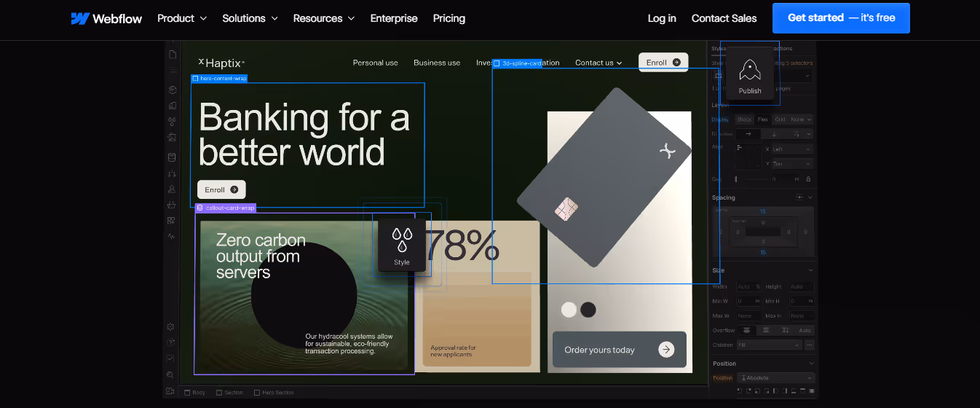Set Overflow to Auto
This screenshot has height=408, width=980.
(805, 331)
